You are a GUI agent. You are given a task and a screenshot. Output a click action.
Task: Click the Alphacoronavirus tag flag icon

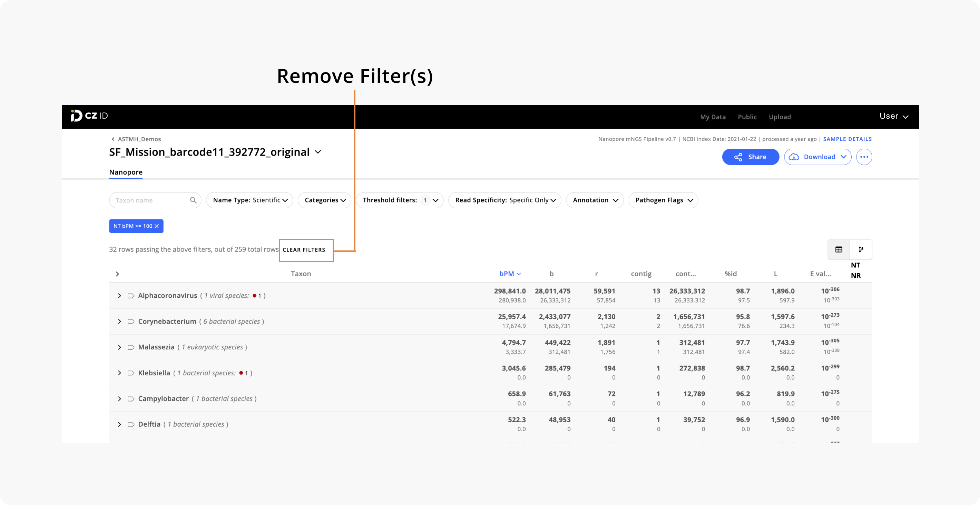click(131, 296)
